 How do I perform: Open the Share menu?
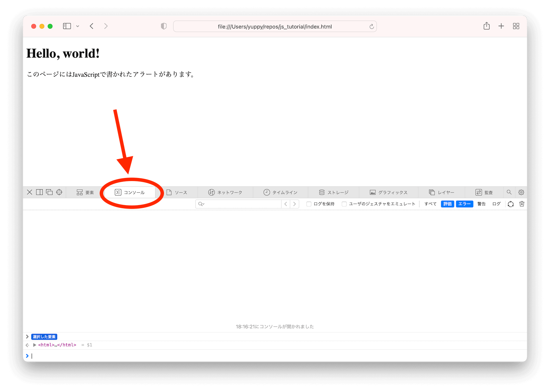486,26
